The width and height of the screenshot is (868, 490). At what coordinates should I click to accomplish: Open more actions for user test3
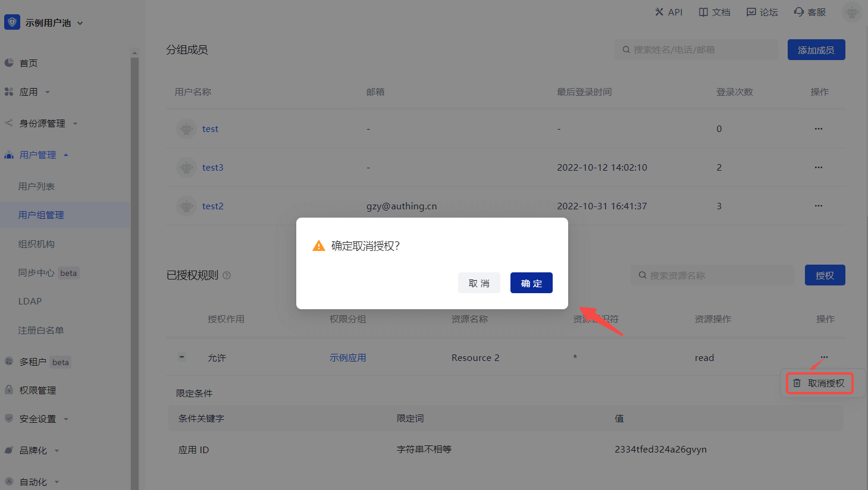coord(819,168)
